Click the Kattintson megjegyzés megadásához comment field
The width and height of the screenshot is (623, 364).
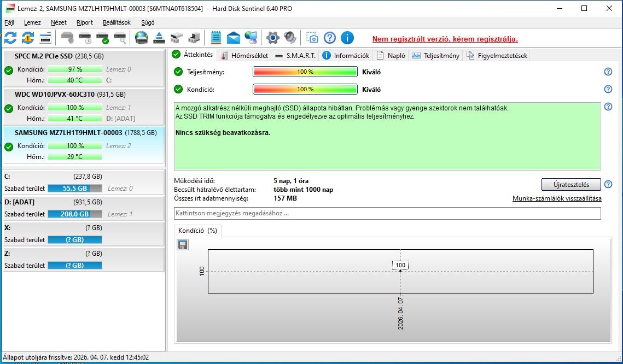click(x=387, y=214)
